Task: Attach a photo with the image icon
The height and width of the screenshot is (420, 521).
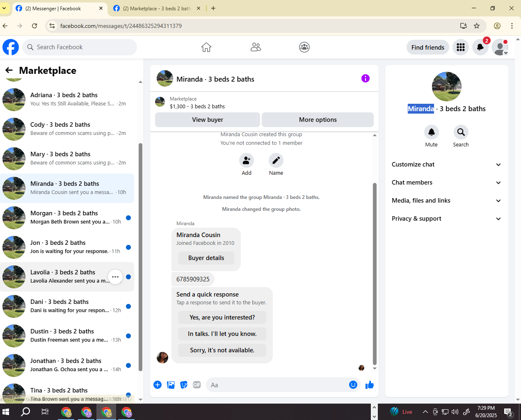Action: (x=171, y=385)
